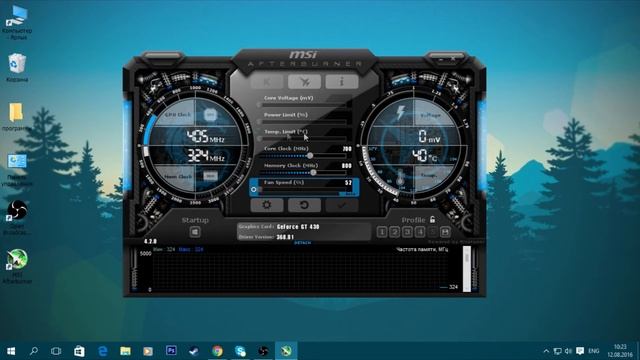The width and height of the screenshot is (640, 360).
Task: Open the control panel desktop shortcut
Action: coord(17,170)
